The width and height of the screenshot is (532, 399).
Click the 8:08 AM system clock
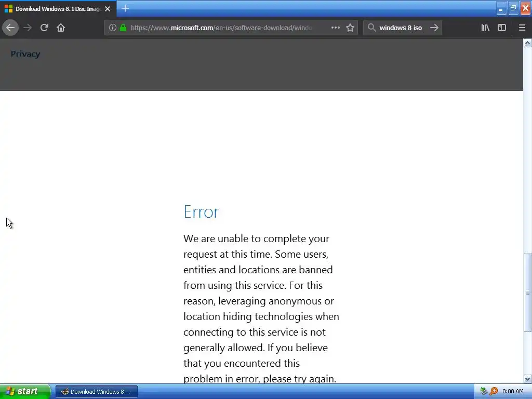[x=513, y=391]
